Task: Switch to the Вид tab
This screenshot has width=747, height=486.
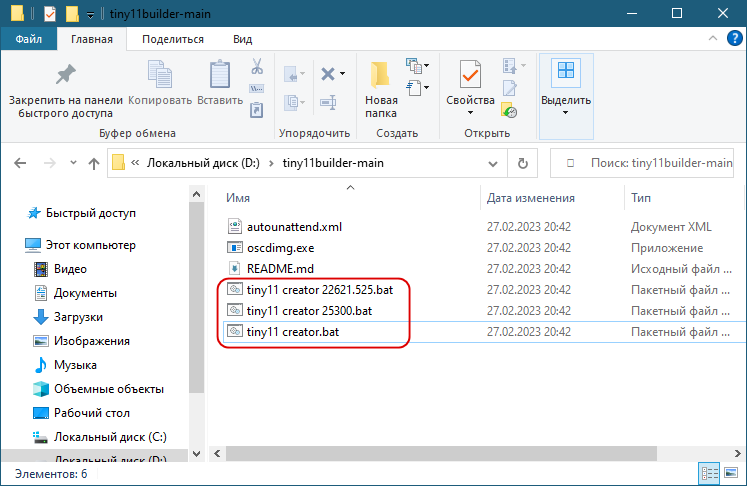Action: [242, 39]
